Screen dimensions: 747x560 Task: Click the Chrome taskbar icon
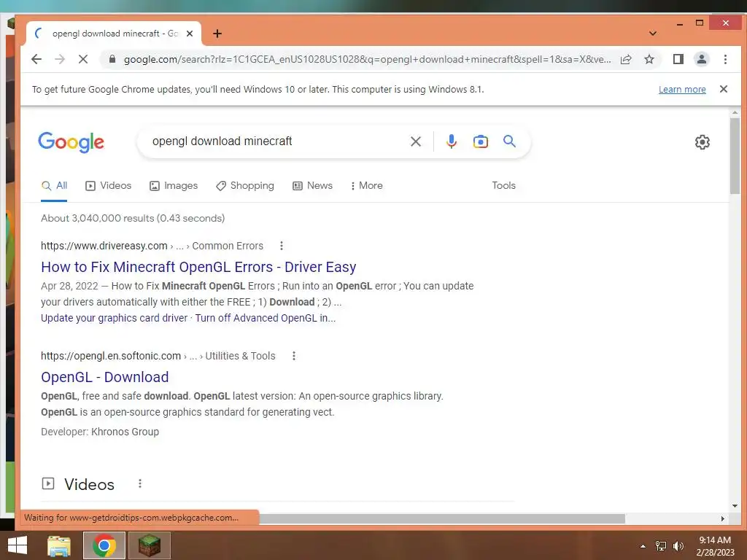pos(104,545)
